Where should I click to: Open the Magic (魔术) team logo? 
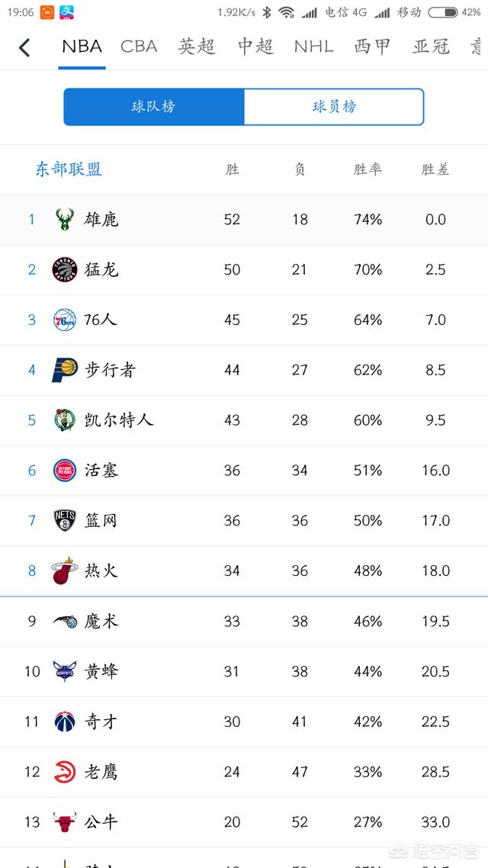point(65,621)
